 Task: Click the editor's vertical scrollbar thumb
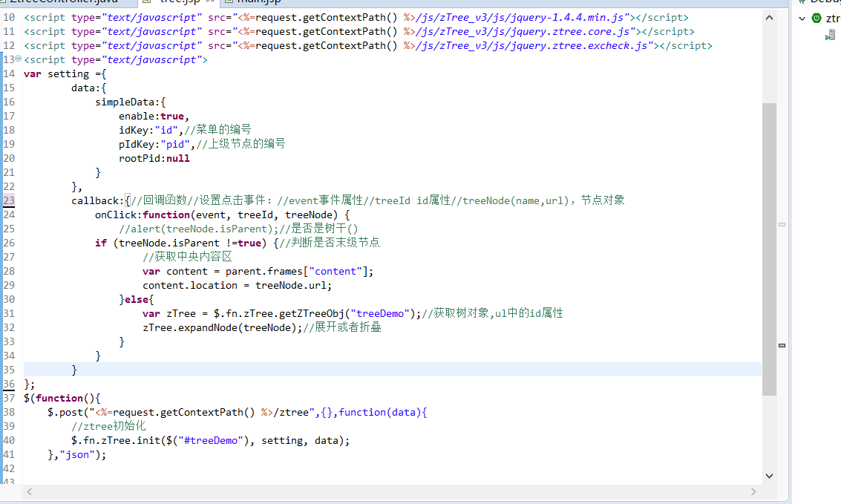click(x=769, y=249)
